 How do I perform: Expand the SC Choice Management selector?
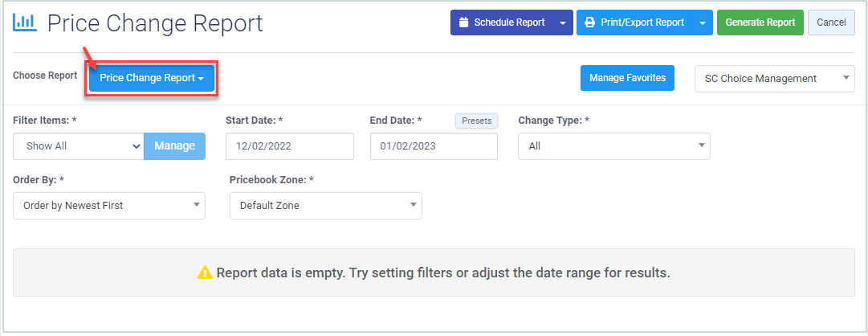click(x=774, y=79)
